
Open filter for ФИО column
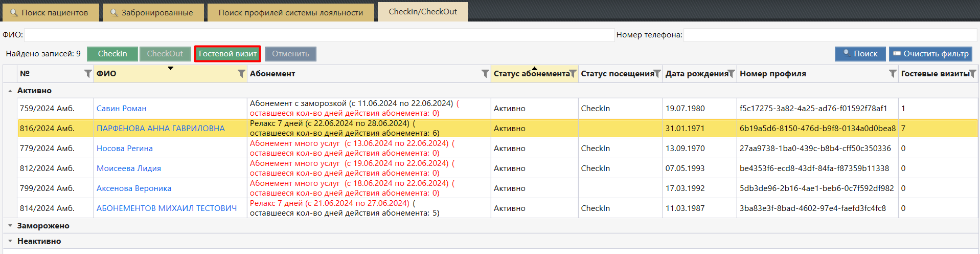[241, 74]
